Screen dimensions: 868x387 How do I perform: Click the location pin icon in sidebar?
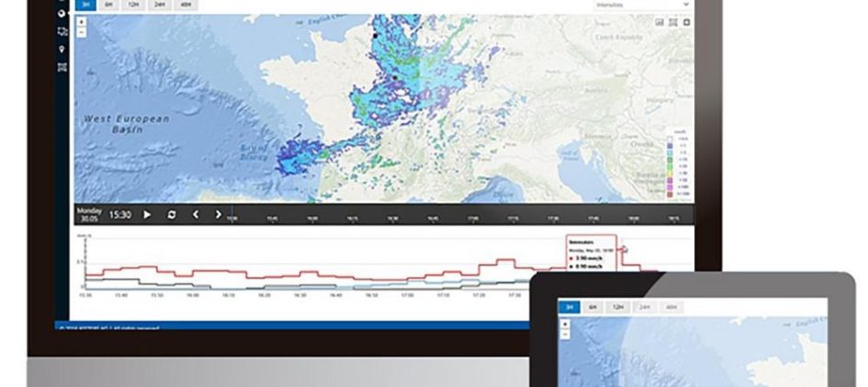point(62,49)
